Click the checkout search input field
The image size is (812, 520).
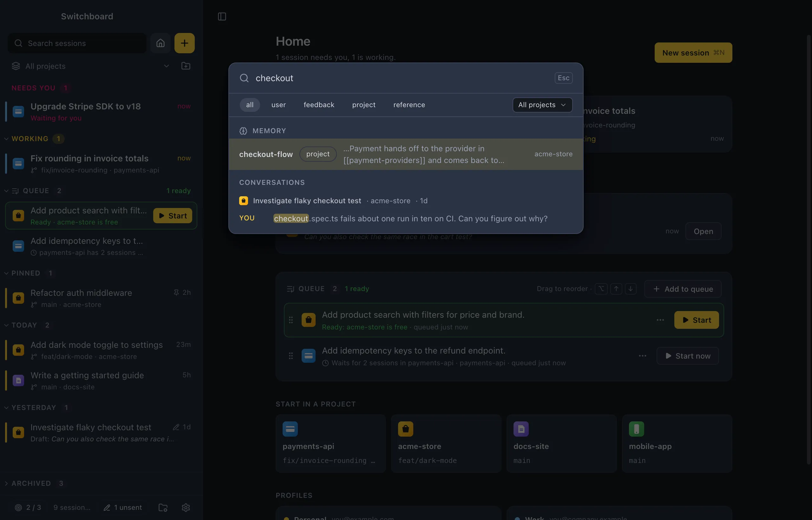click(x=402, y=78)
